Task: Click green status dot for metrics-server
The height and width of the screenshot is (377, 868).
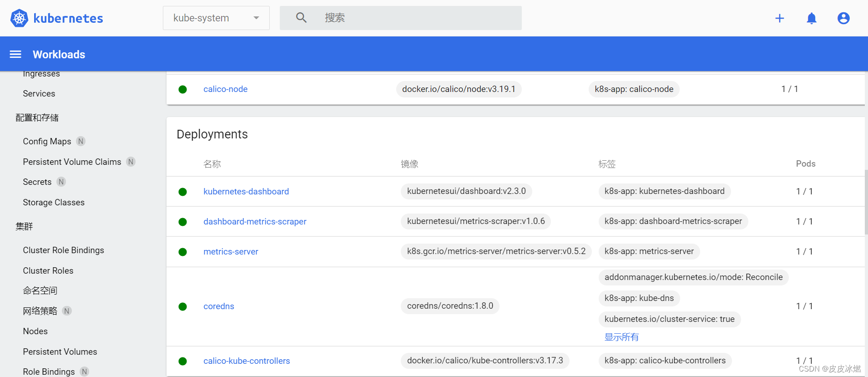Action: click(183, 252)
